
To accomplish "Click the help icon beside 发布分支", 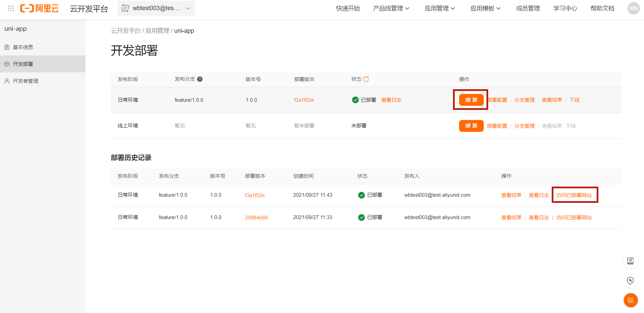I will (x=200, y=79).
